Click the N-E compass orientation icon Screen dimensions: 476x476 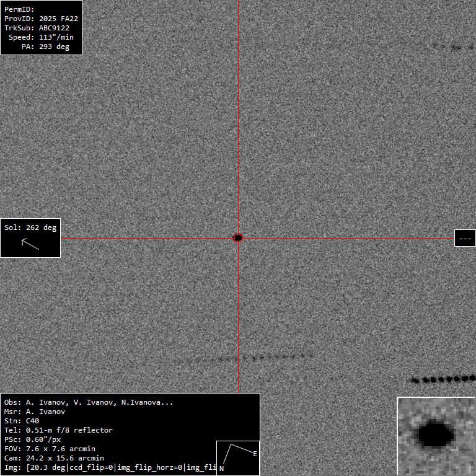tap(238, 458)
